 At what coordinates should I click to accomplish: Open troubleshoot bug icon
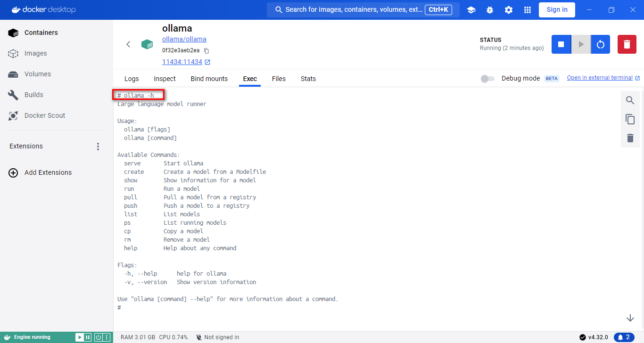[x=490, y=10]
